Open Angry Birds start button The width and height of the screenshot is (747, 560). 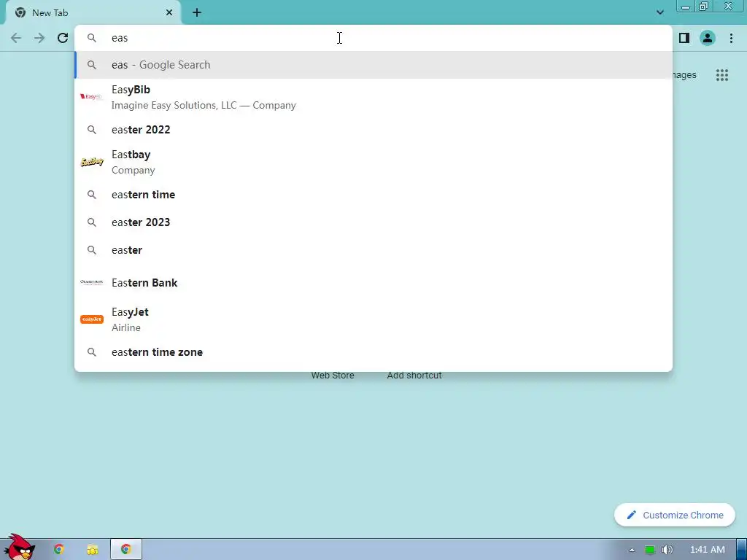click(x=18, y=547)
